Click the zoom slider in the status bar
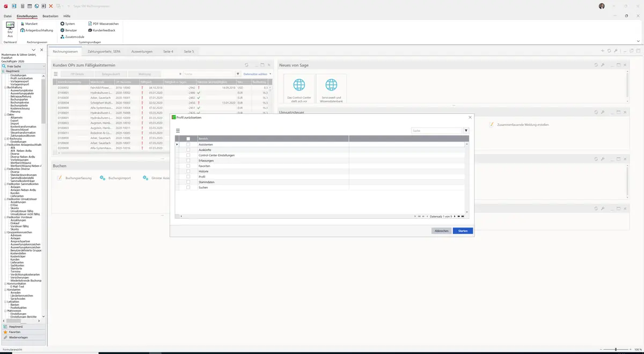 point(616,349)
